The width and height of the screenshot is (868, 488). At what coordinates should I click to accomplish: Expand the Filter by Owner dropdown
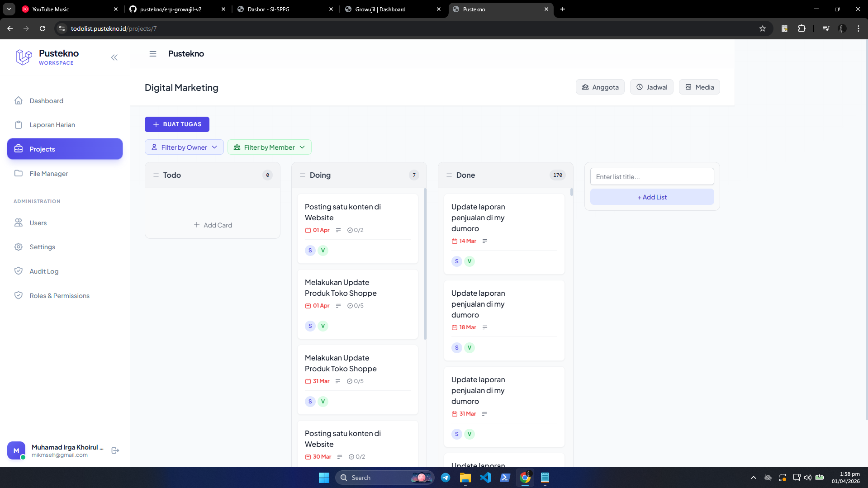[x=184, y=147]
